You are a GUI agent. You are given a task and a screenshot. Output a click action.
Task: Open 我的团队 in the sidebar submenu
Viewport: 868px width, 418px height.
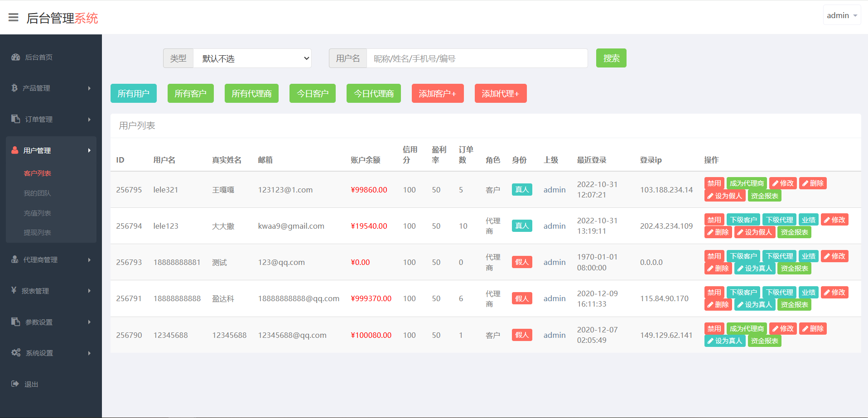pos(37,193)
